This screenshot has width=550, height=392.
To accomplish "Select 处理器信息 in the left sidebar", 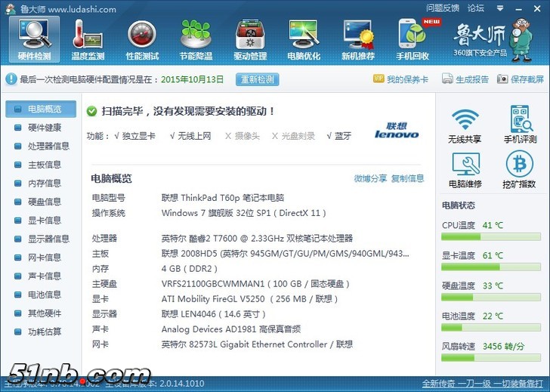I will [48, 146].
